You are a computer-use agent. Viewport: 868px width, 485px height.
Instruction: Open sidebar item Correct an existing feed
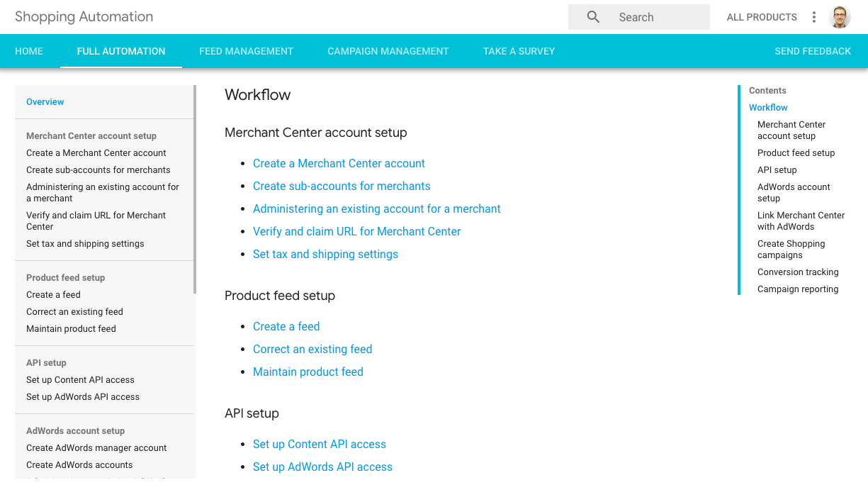pos(74,312)
